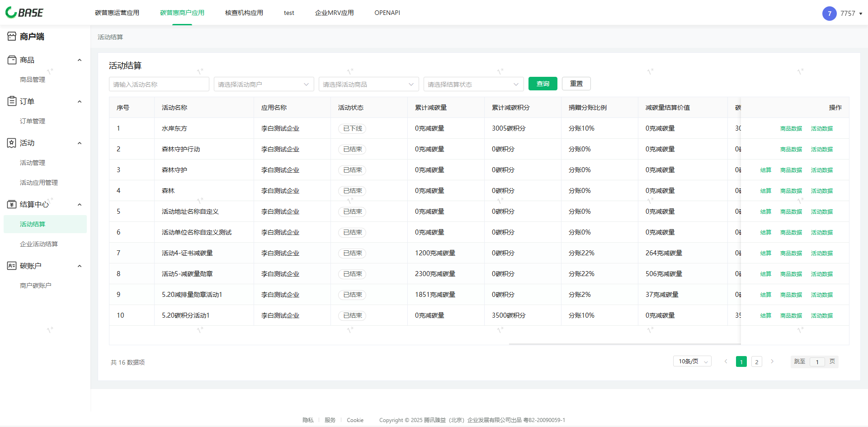Click the 结算中心 yen icon

[x=12, y=204]
